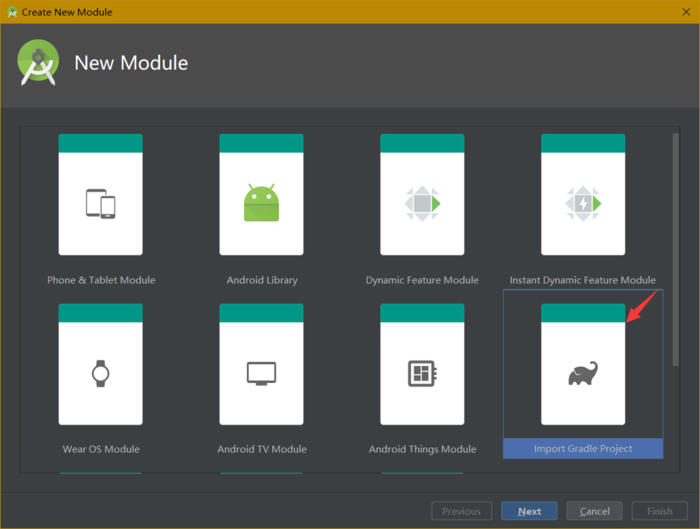Image resolution: width=700 pixels, height=529 pixels.
Task: Click the Instant Dynamic Feature Module label
Action: pos(583,280)
